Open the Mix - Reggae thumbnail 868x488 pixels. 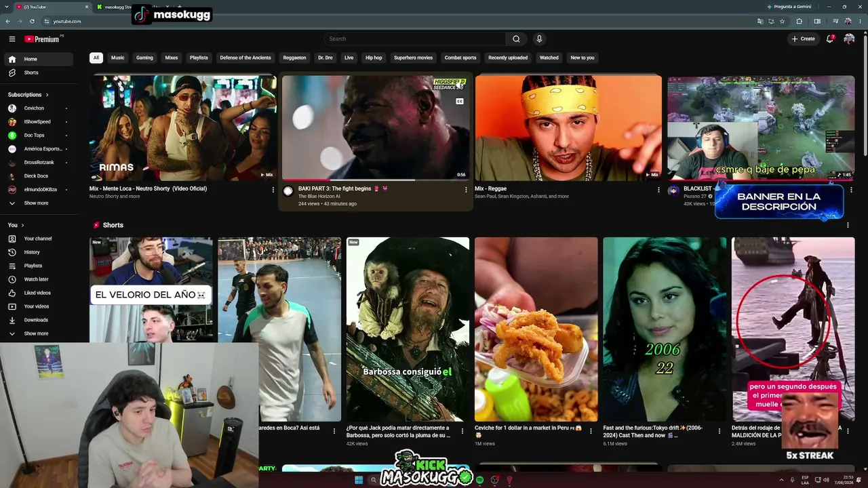point(568,128)
